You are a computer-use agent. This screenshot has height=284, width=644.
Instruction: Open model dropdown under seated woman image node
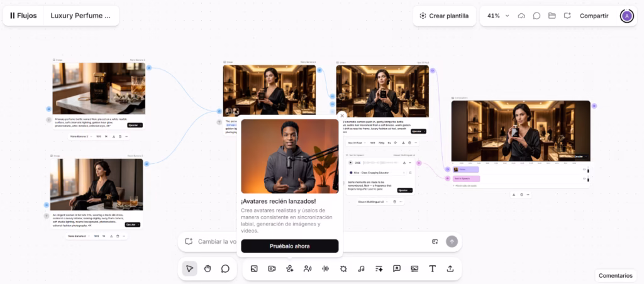click(78, 236)
